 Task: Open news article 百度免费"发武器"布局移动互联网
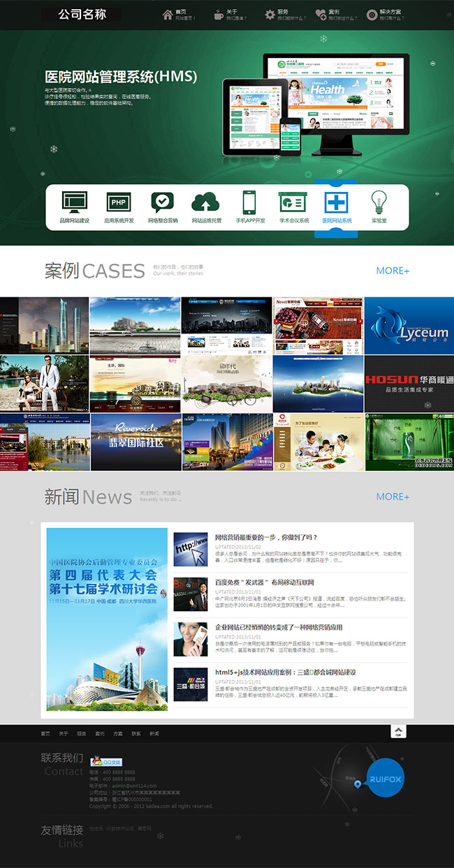265,582
